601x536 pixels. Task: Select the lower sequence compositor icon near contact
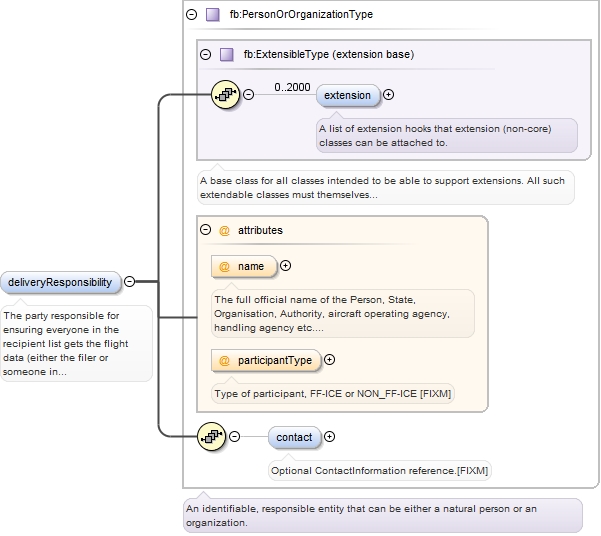pos(213,436)
